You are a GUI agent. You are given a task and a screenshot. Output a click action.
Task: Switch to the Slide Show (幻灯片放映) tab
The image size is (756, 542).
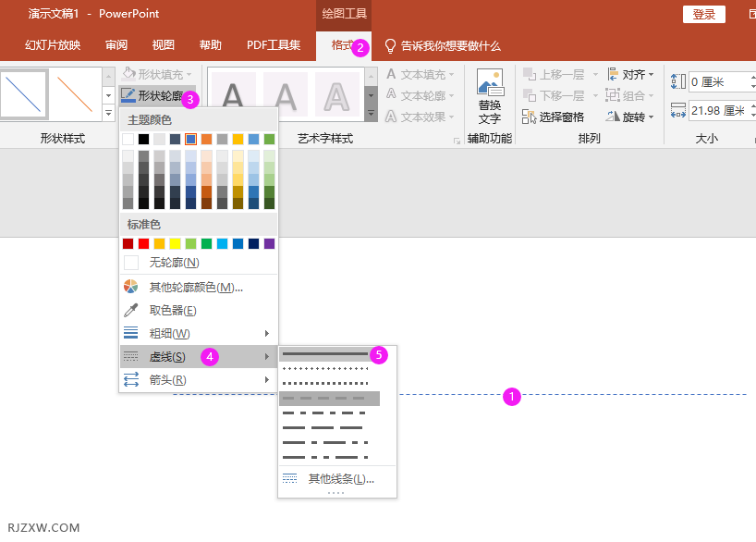53,45
